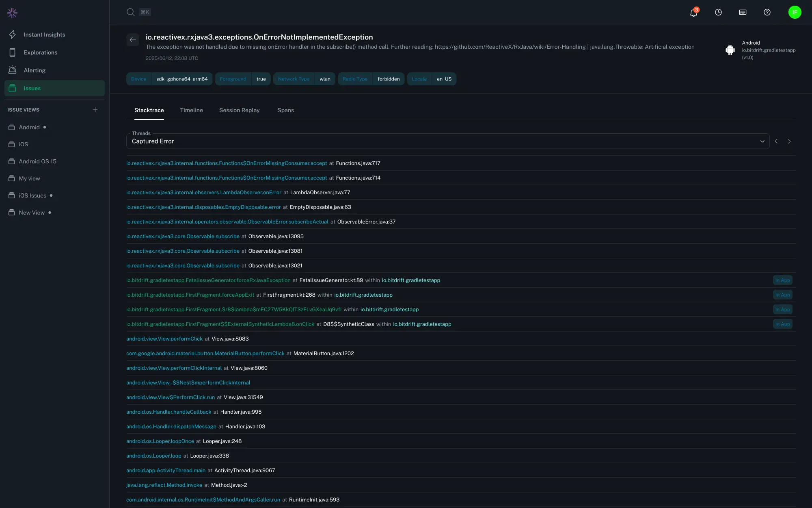Screen dimensions: 812x508
Task: Open notifications bell with 3 alerts
Action: [693, 13]
